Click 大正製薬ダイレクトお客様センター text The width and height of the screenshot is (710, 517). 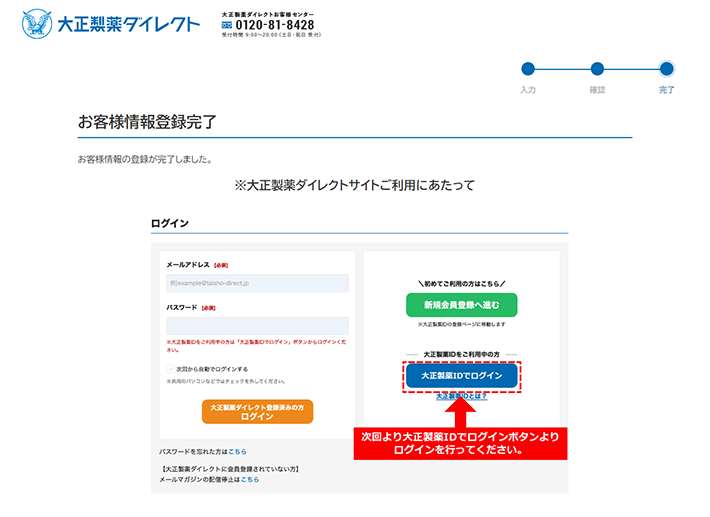(x=268, y=14)
